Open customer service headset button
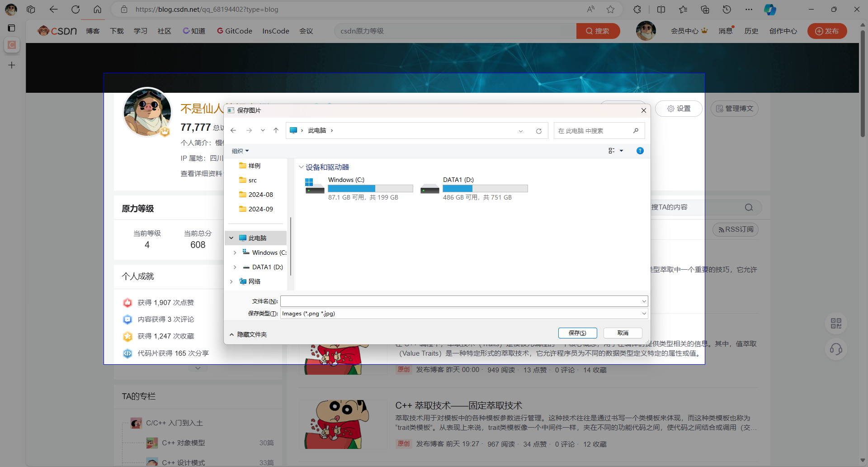 pos(836,349)
